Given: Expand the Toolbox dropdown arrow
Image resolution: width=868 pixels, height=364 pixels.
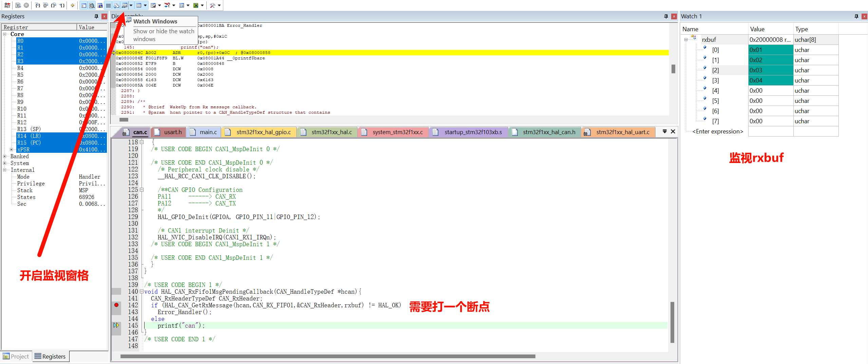Looking at the screenshot, I should pyautogui.click(x=219, y=5).
